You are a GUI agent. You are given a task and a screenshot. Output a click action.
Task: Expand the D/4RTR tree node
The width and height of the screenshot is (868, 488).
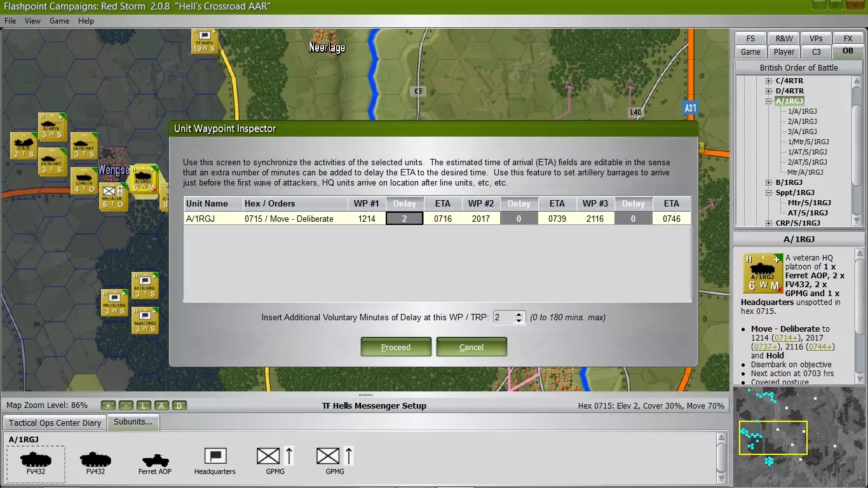pyautogui.click(x=769, y=91)
